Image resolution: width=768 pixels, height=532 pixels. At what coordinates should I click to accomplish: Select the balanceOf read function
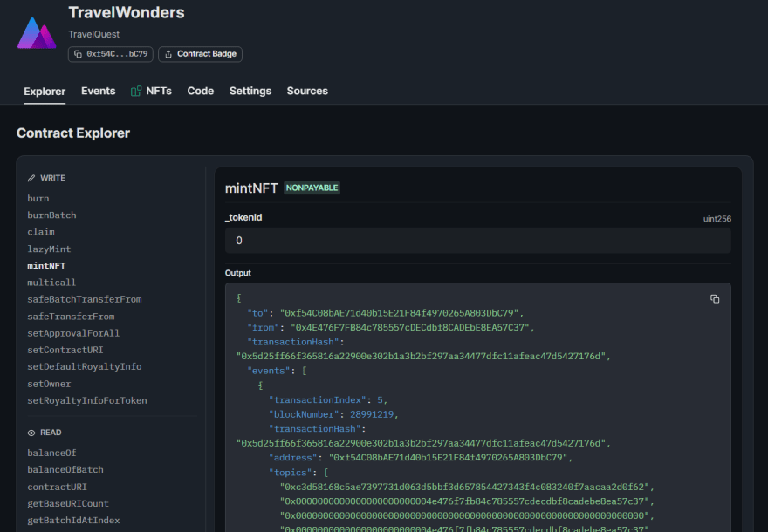tap(51, 453)
